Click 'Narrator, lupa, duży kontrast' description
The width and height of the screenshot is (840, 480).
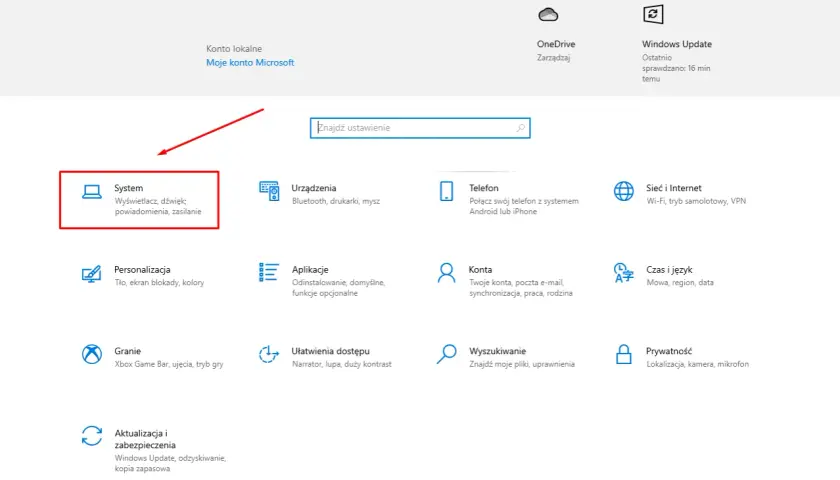coord(342,364)
